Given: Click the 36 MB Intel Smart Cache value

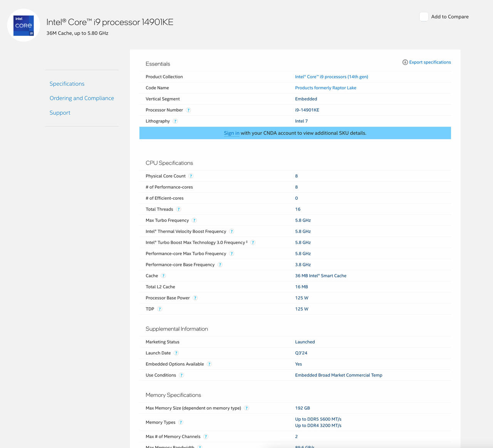Looking at the screenshot, I should (320, 276).
